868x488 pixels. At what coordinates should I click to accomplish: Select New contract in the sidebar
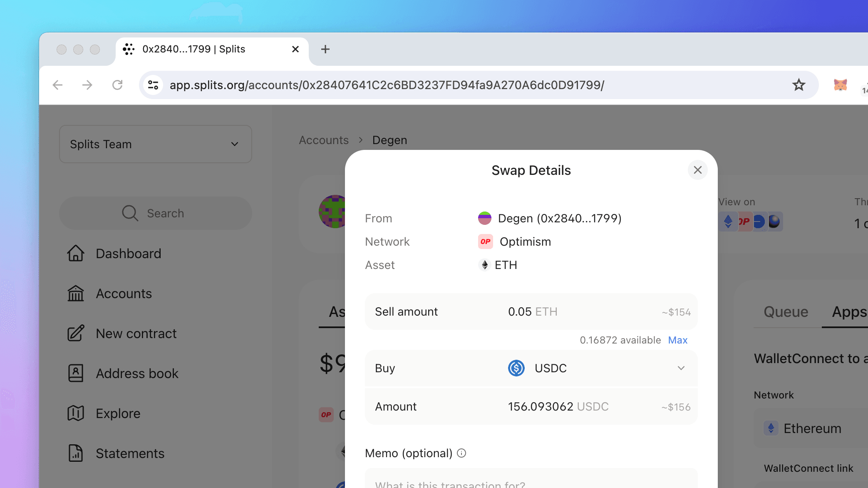(135, 334)
